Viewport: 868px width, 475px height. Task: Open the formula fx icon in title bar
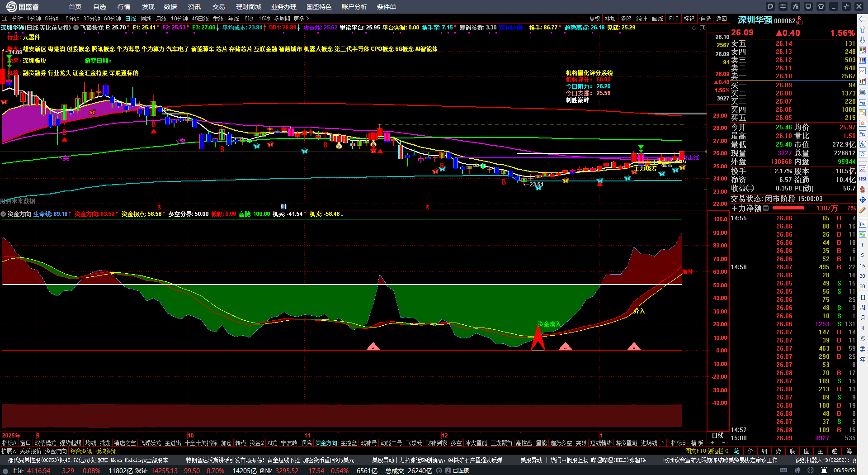coord(796,6)
